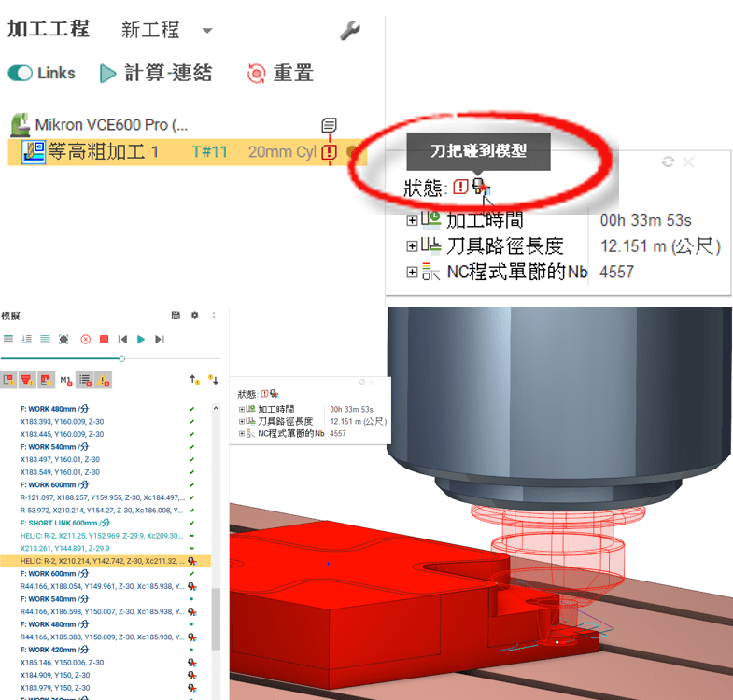The height and width of the screenshot is (700, 733).
Task: Close the small status popup
Action: coord(372,383)
